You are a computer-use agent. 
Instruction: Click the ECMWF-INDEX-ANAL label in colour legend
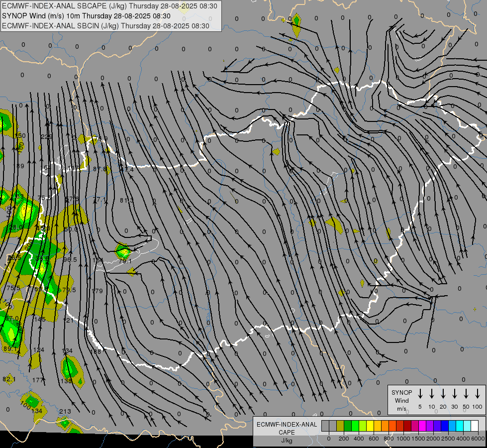287,425
